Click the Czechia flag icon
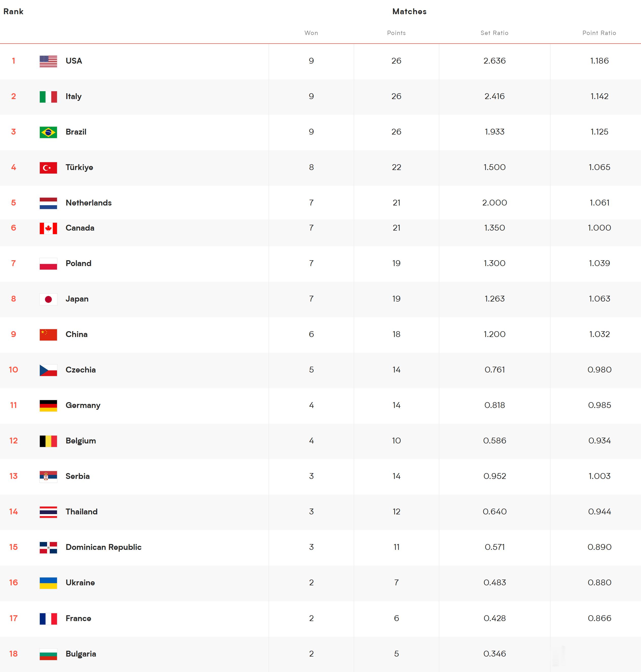 coord(48,370)
